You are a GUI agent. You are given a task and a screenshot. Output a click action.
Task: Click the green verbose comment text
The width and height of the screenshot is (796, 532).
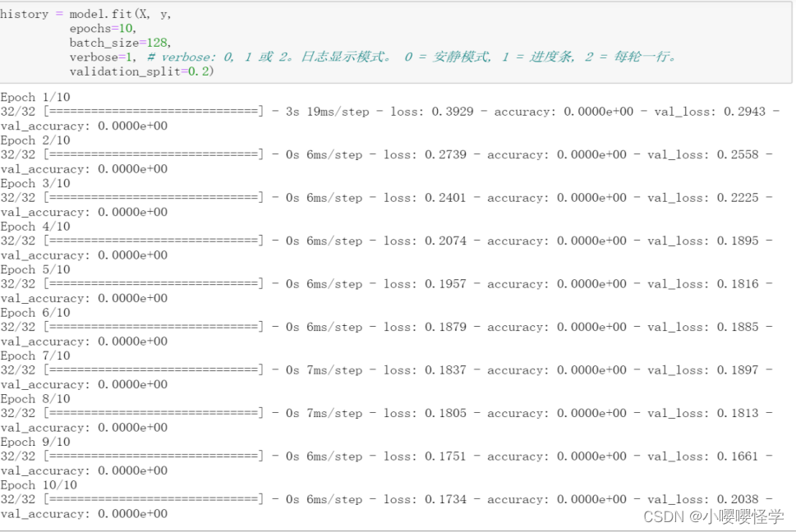(412, 57)
